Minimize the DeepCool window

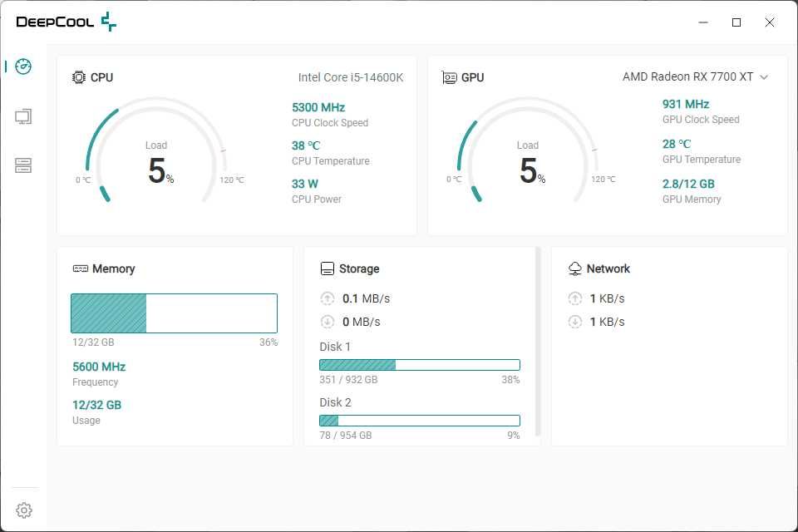(x=703, y=22)
